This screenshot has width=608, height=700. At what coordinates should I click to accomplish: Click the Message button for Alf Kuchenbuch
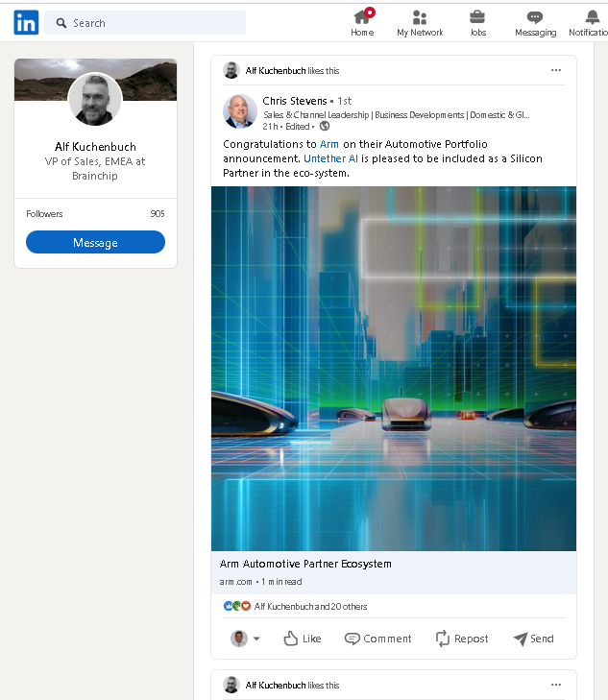coord(95,243)
